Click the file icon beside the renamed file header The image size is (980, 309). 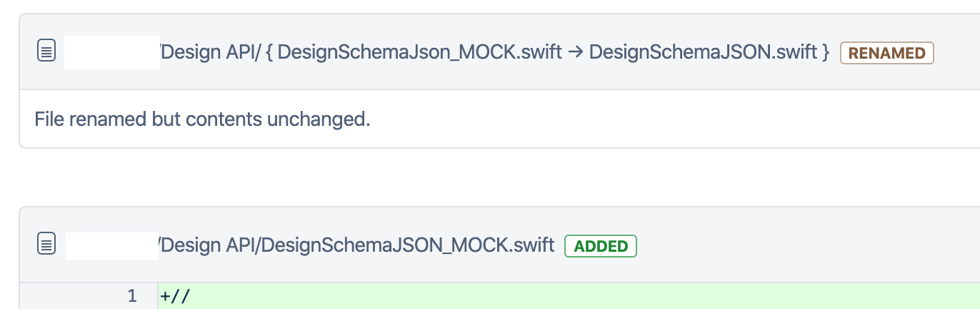[46, 51]
